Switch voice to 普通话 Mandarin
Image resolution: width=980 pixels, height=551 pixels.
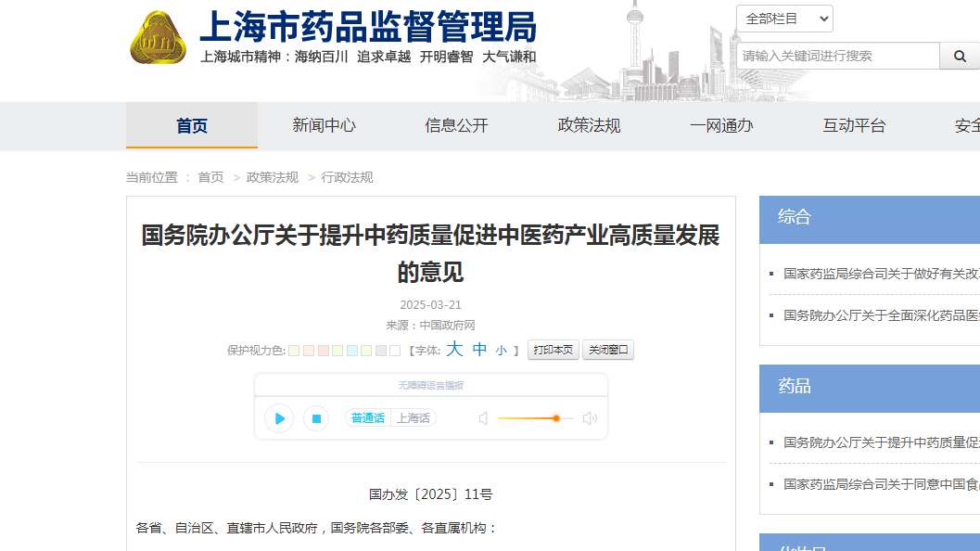pos(367,418)
